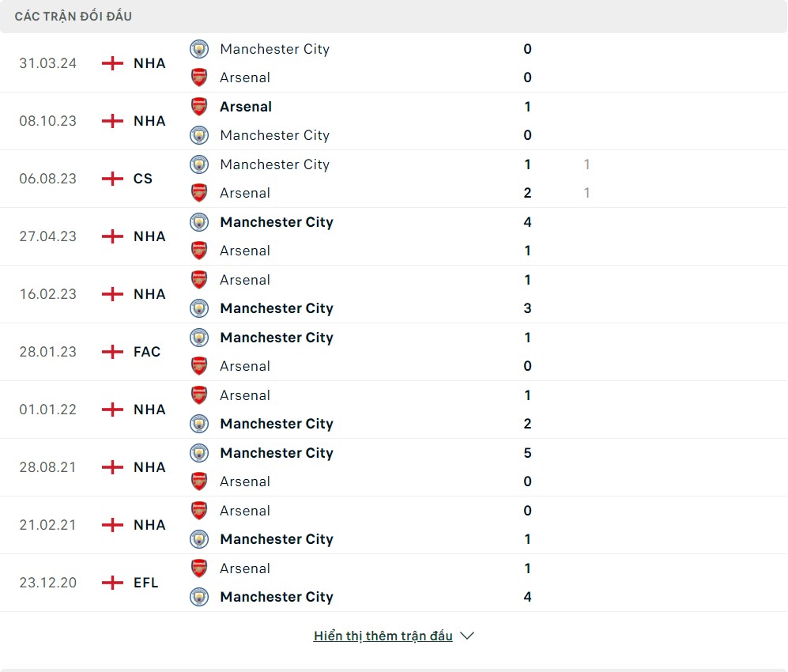Click Manchester City score 5 on 28.08.21

coord(527,453)
